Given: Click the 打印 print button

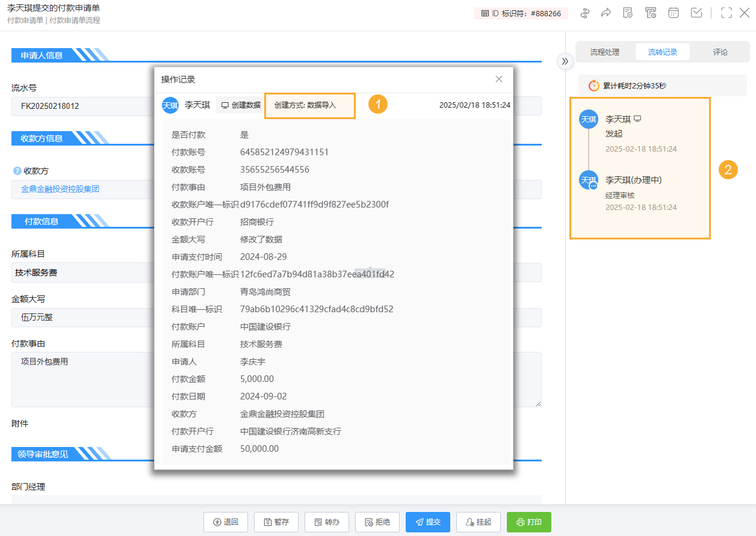Looking at the screenshot, I should pos(529,522).
